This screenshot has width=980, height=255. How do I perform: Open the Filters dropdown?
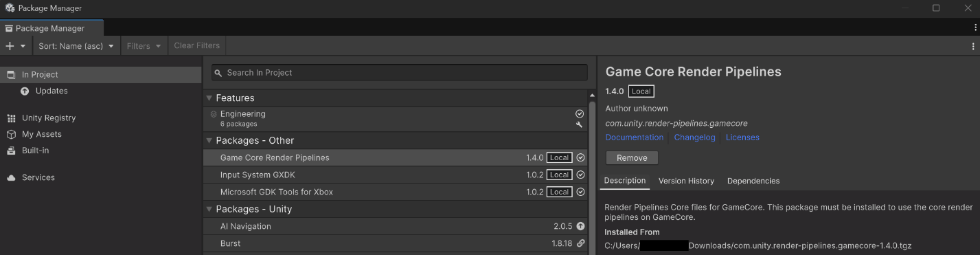point(144,46)
